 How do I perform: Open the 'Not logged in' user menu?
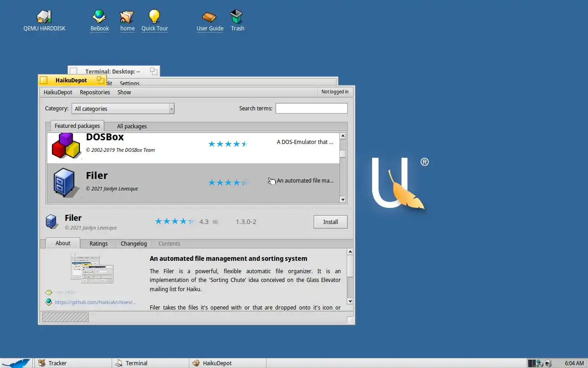[x=335, y=92]
